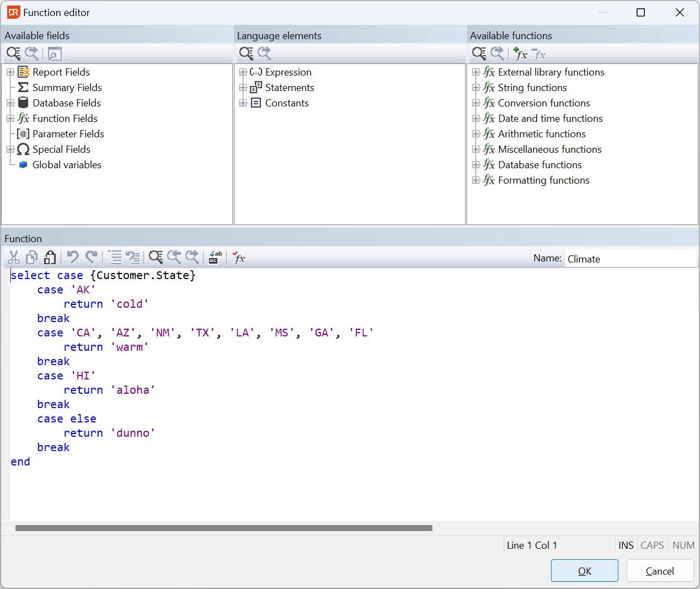Click the outdent icon in Function toolbar
Viewport: 700px width, 589px height.
132,258
